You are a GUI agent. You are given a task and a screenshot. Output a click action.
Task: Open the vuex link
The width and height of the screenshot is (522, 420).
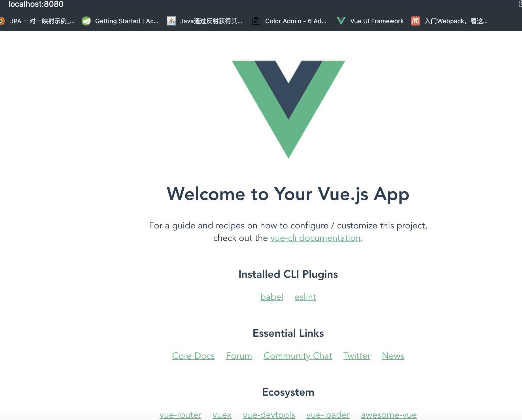(x=222, y=415)
